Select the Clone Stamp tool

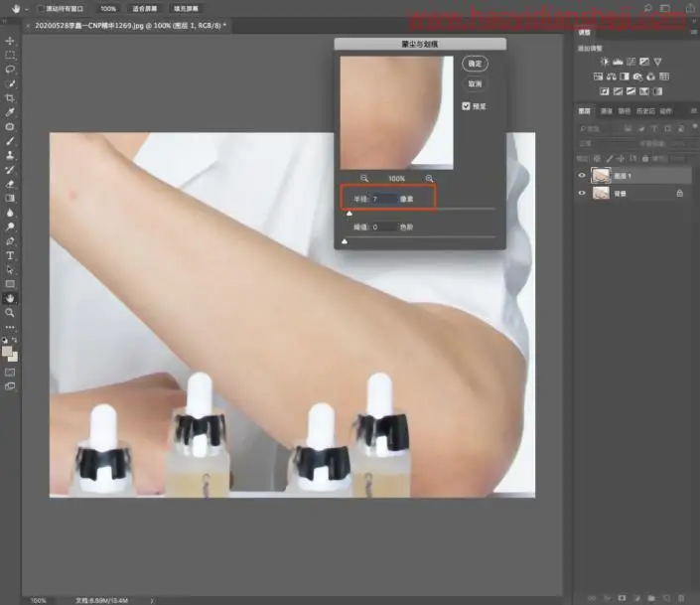tap(10, 155)
